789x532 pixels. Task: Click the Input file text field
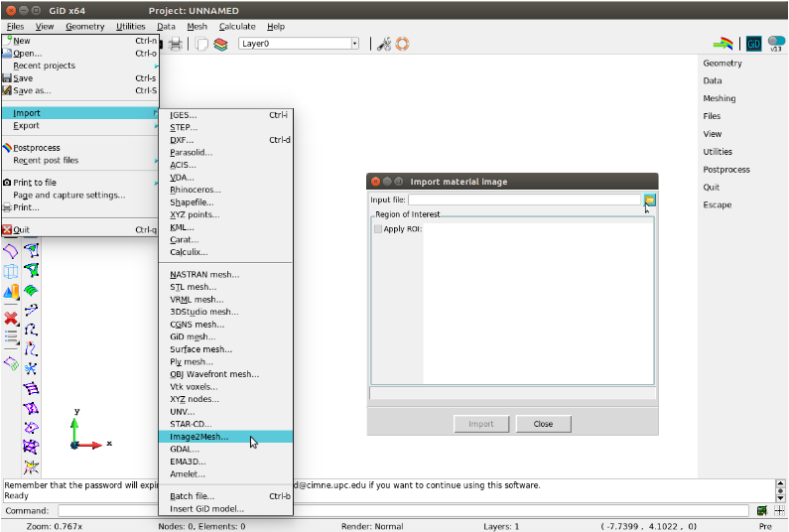(524, 199)
